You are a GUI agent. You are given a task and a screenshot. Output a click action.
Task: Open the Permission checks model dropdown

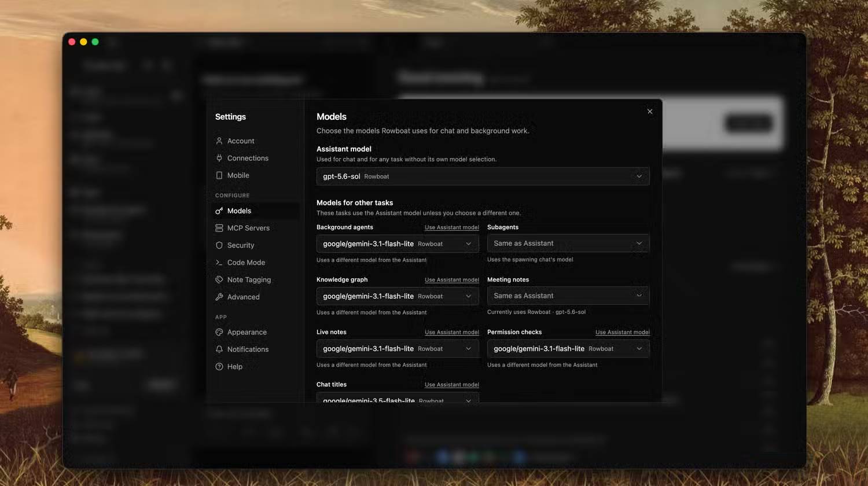(568, 349)
